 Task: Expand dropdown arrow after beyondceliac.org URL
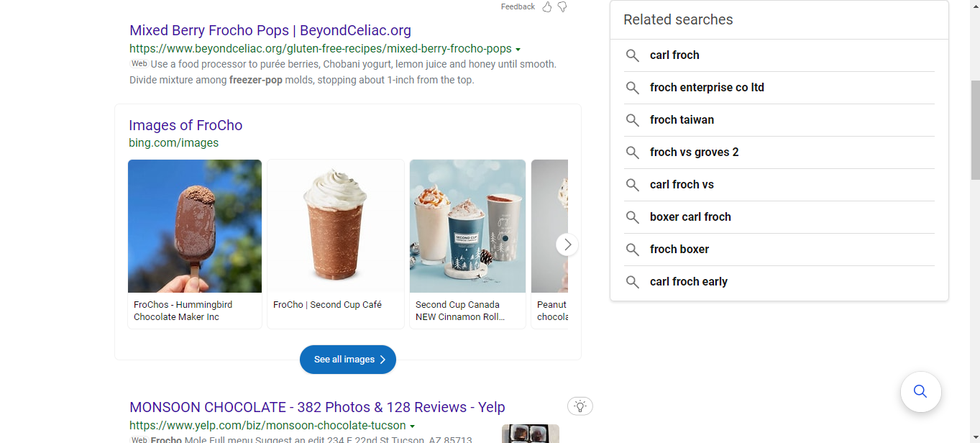pos(518,50)
